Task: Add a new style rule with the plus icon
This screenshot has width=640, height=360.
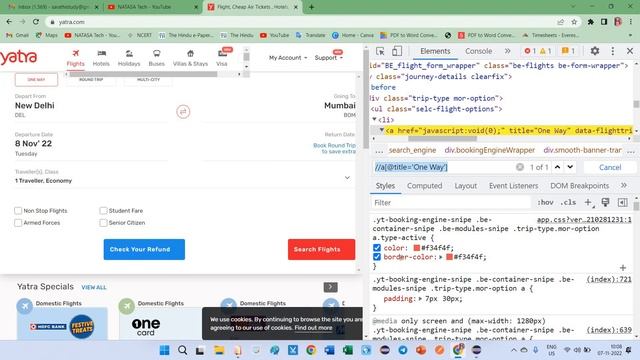Action: [x=589, y=202]
